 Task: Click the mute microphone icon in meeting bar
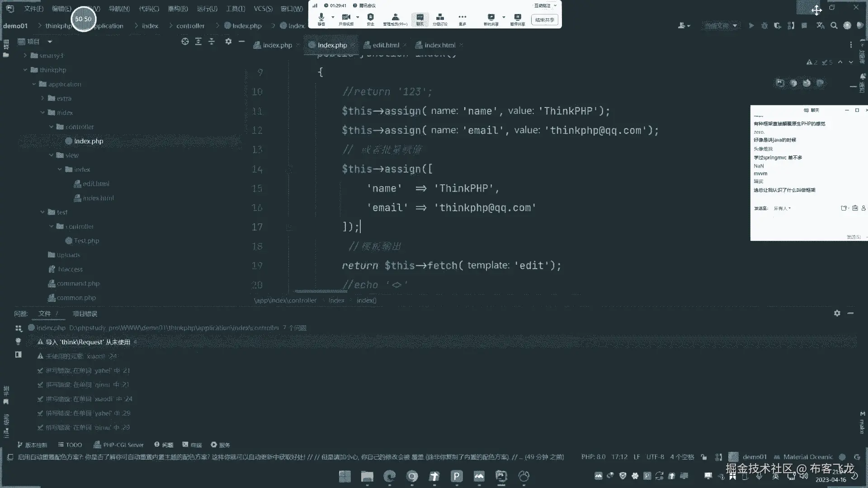(321, 17)
